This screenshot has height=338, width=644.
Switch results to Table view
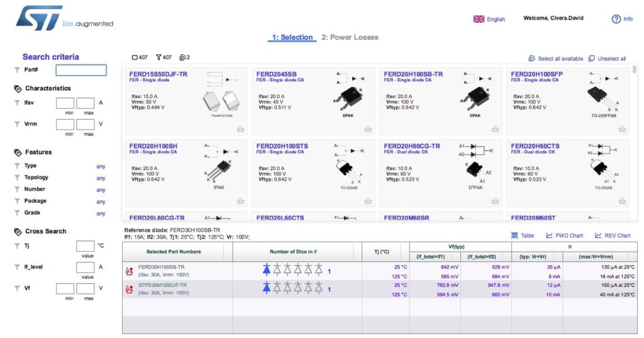[522, 235]
